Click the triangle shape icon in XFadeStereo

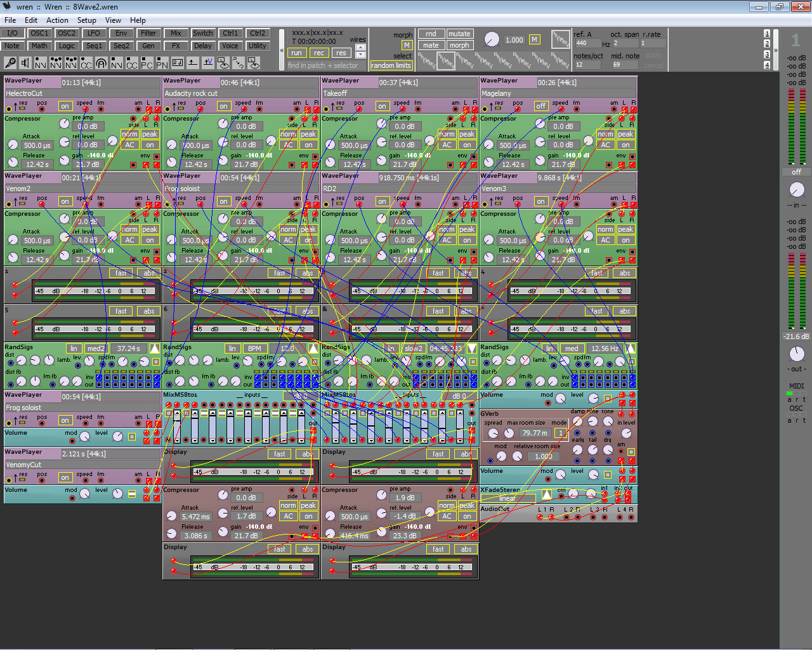pos(547,494)
